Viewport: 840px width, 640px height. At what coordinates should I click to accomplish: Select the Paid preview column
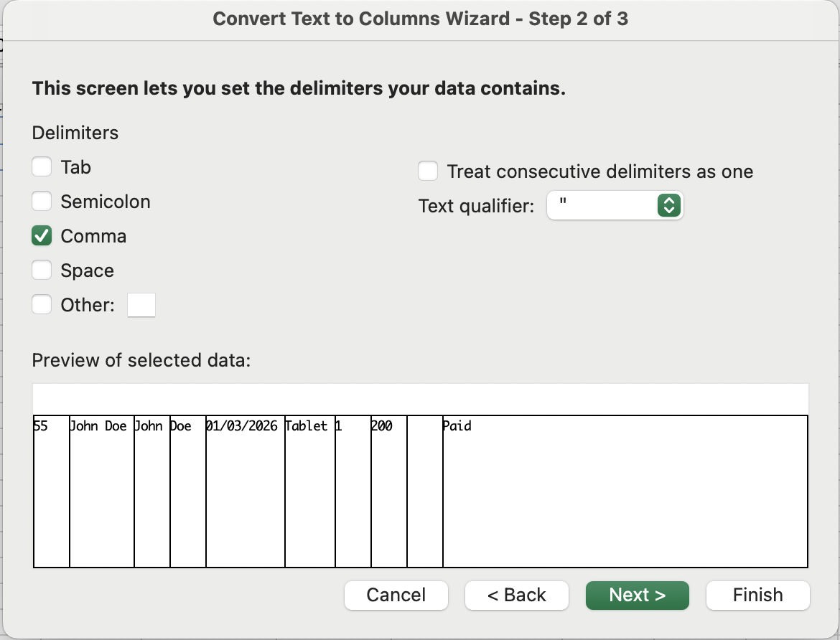[625, 488]
